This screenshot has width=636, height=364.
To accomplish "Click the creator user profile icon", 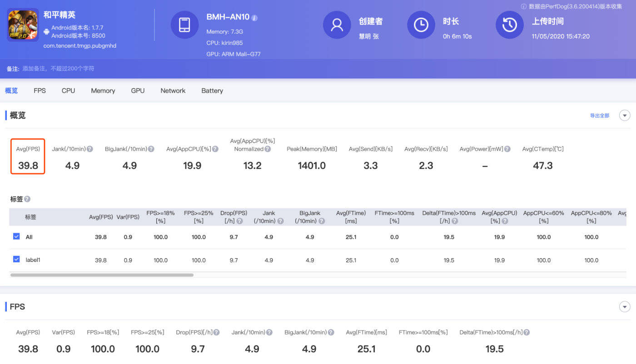I will coord(337,25).
